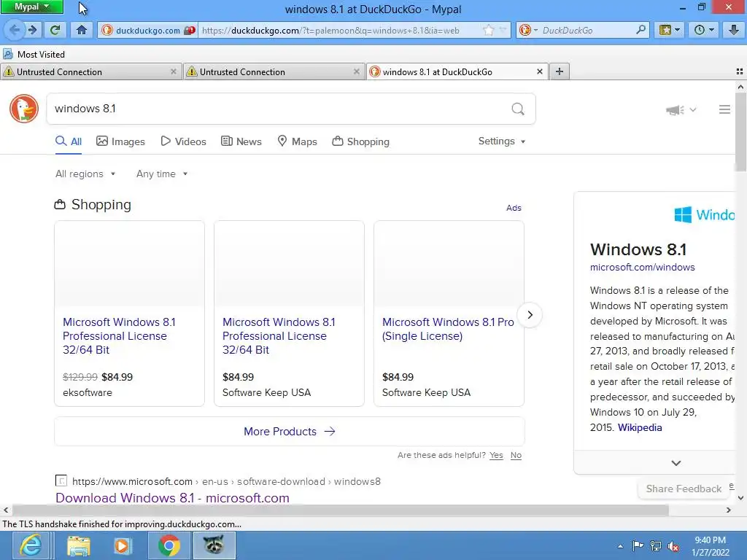Launch Google Chrome from the taskbar
Viewport: 747px width, 560px height.
coord(169,545)
